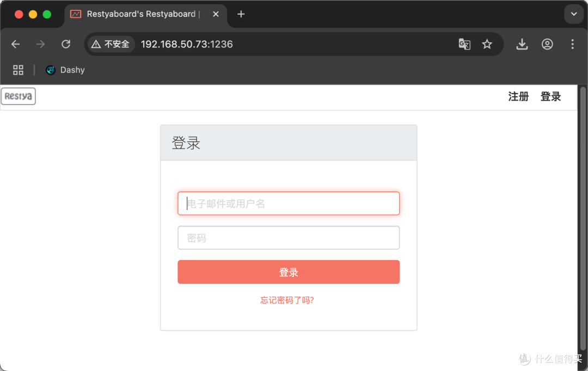Open the downloads icon
This screenshot has height=371, width=588.
[x=522, y=44]
